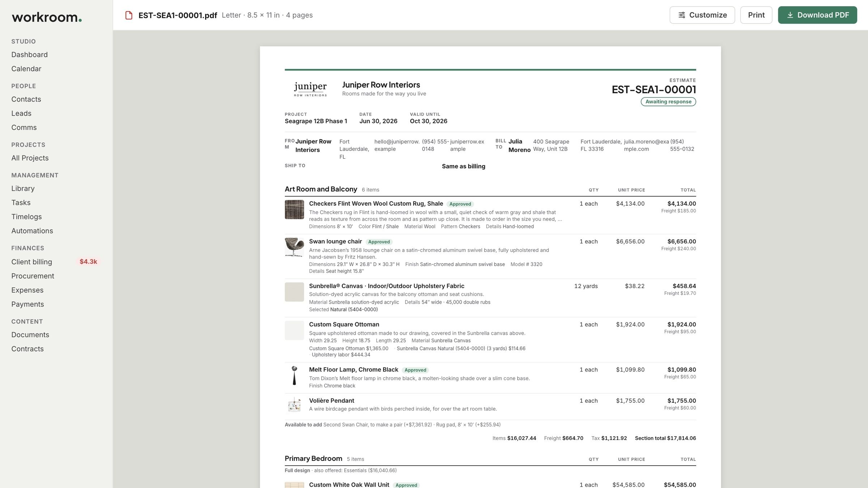868x488 pixels.
Task: Click the $458.64 fabric total
Action: tap(684, 286)
